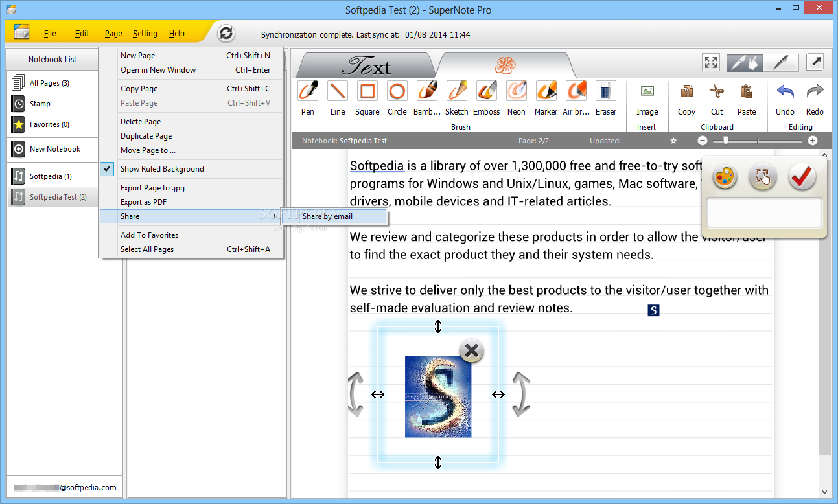
Task: Open the File menu
Action: [x=50, y=34]
